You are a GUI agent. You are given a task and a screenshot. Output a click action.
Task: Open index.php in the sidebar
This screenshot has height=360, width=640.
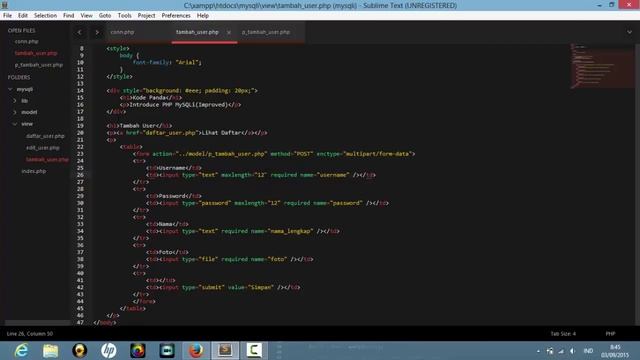tap(33, 171)
